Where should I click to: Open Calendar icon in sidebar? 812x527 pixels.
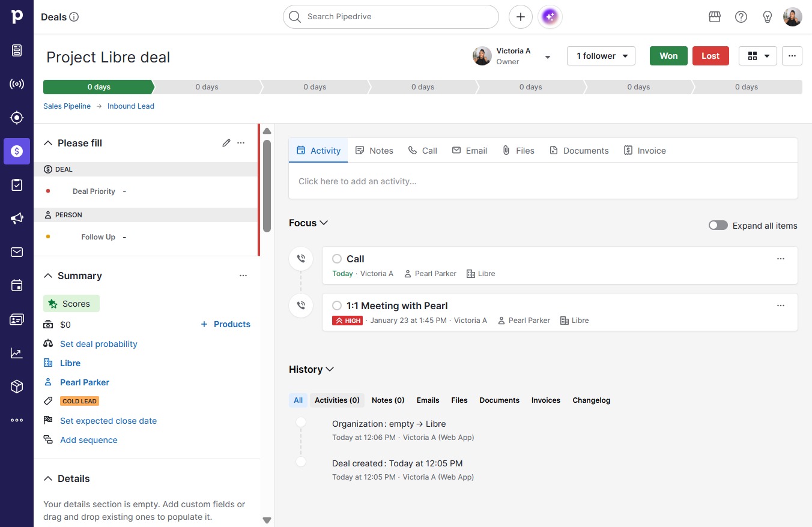pos(17,286)
